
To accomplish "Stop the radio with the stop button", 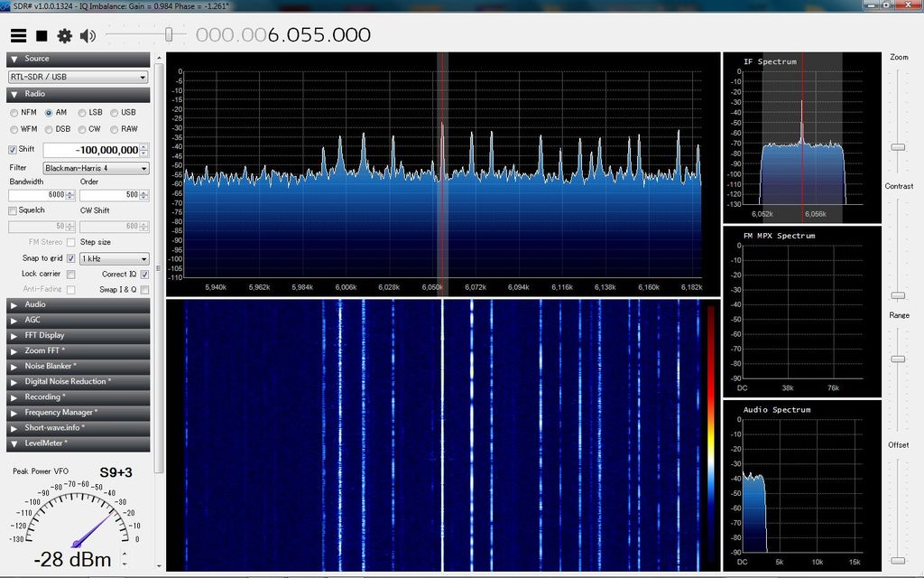I will pos(42,36).
